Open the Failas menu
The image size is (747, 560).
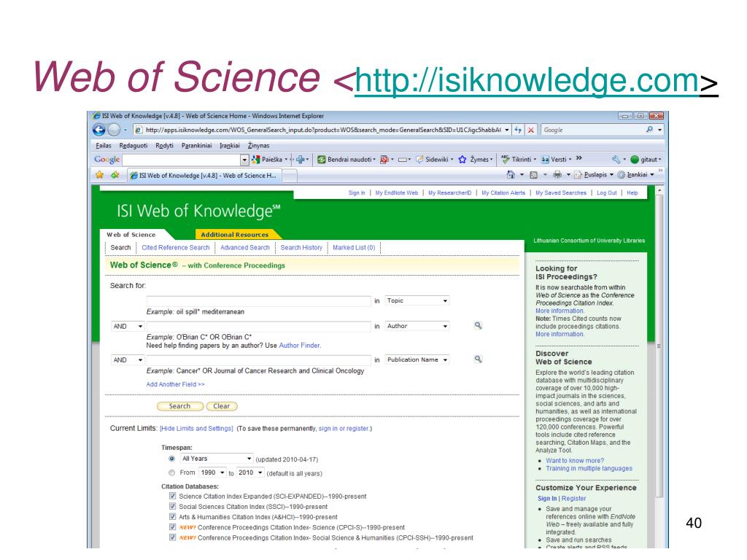click(104, 146)
